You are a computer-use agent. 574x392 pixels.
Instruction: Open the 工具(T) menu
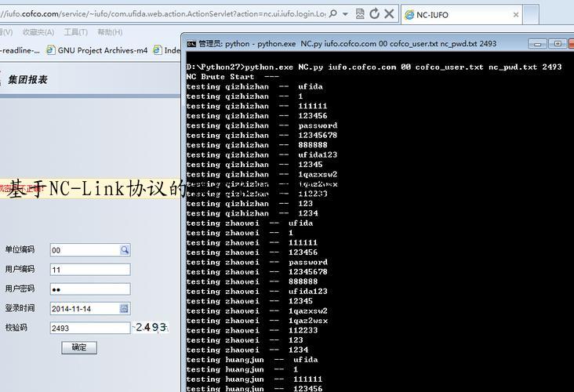(x=76, y=32)
